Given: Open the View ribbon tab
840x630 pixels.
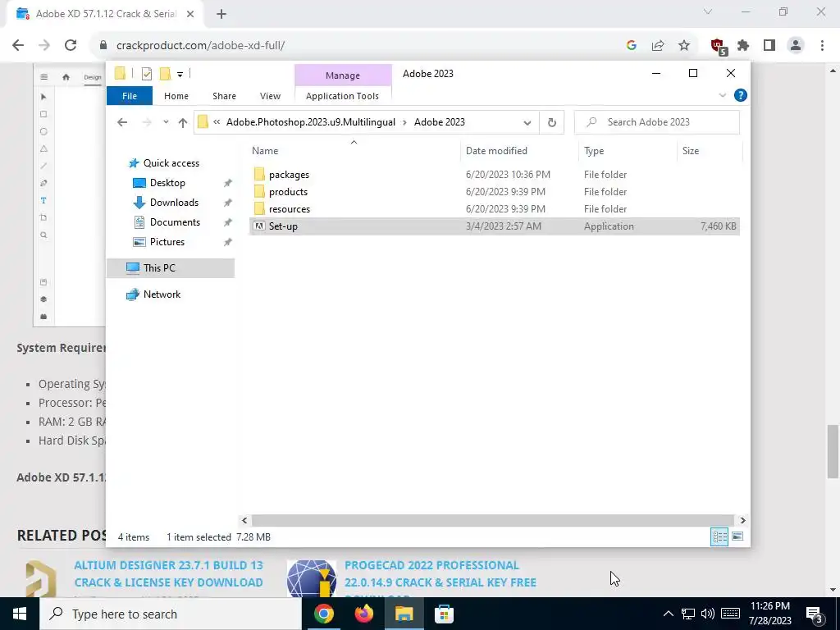Looking at the screenshot, I should click(270, 96).
